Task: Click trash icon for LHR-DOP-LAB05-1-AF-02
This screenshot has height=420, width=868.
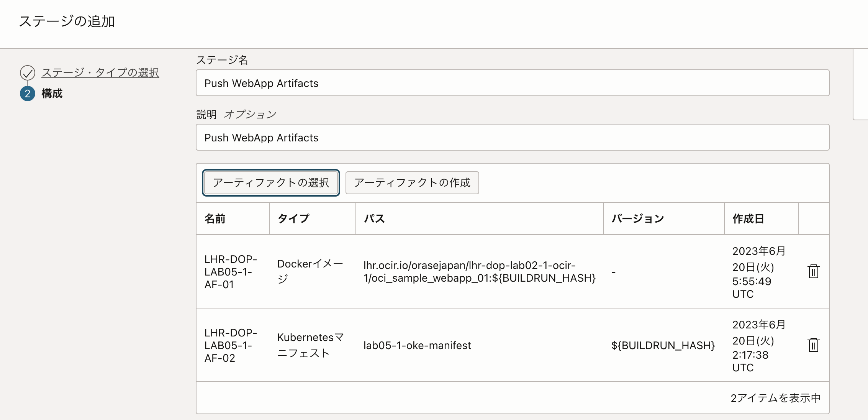Action: pyautogui.click(x=813, y=345)
